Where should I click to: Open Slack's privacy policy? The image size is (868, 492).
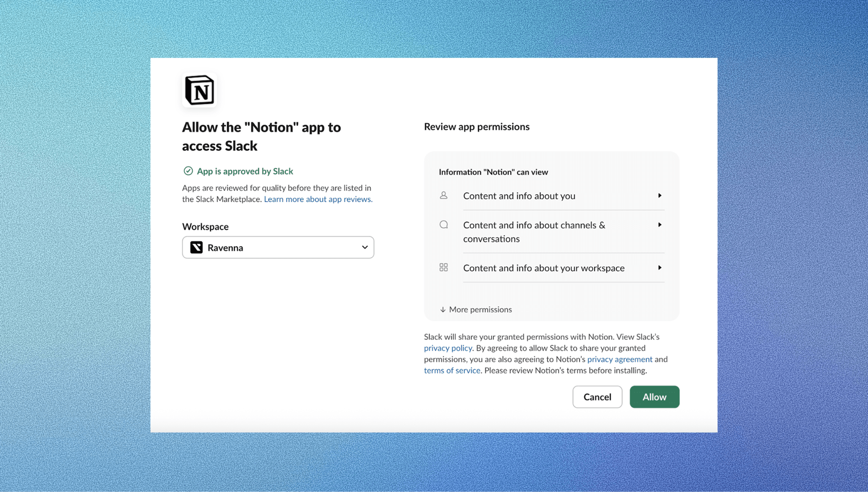pos(447,348)
